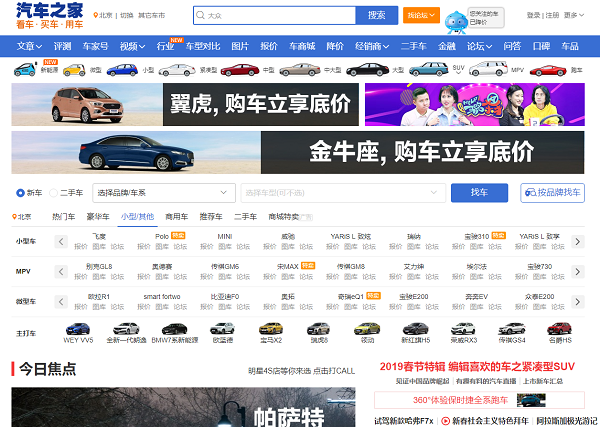Open the 名爵HS car thumbnail
The height and width of the screenshot is (427, 600).
click(559, 329)
